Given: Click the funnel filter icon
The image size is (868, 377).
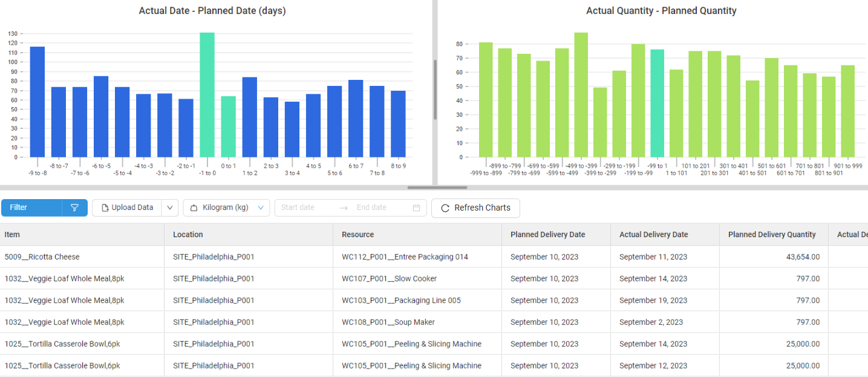Looking at the screenshot, I should [74, 208].
